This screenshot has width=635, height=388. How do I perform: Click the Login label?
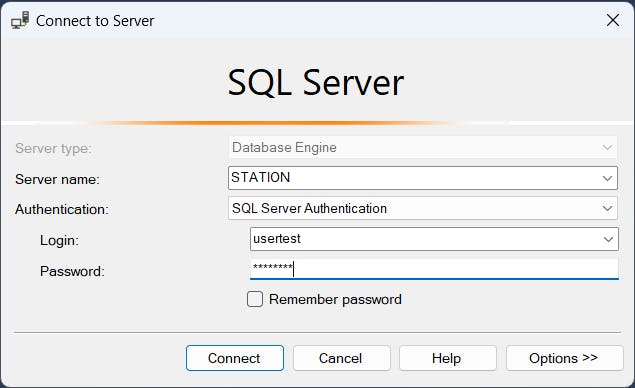click(59, 240)
